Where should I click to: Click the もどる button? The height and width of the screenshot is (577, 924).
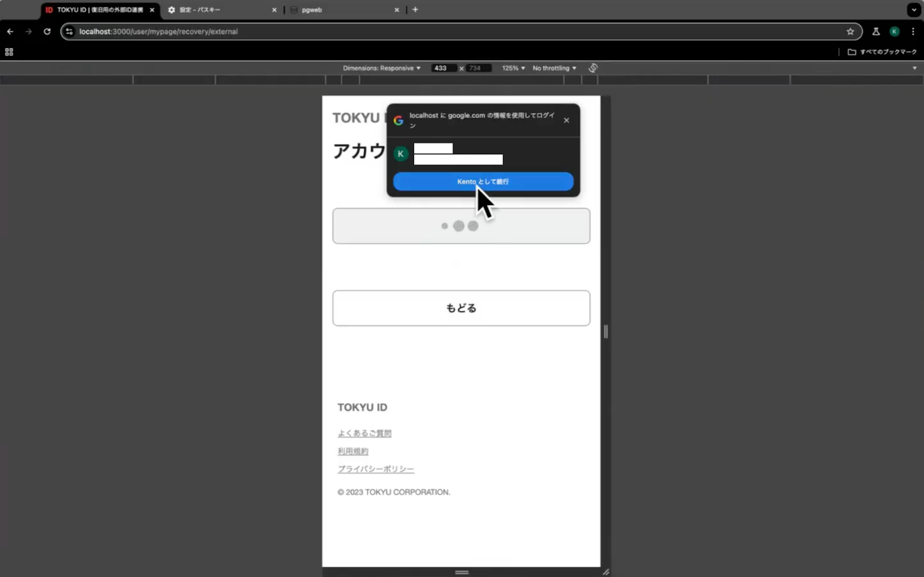(461, 308)
